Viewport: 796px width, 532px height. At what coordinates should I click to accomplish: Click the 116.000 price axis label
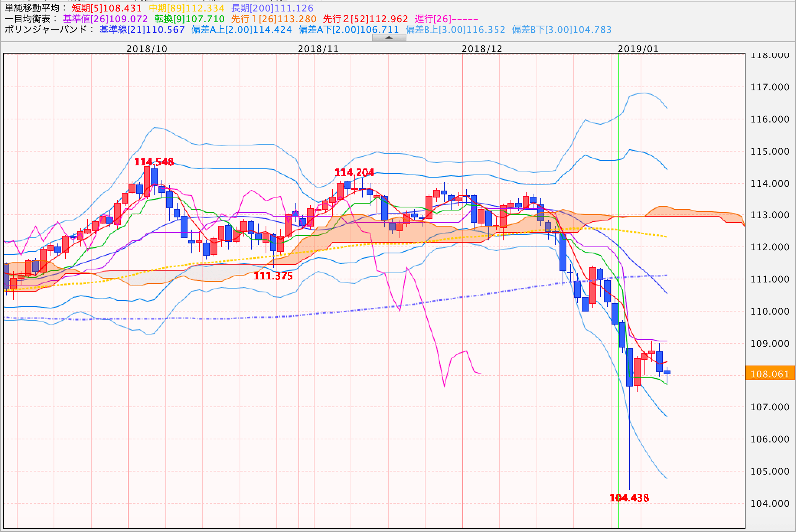click(770, 119)
